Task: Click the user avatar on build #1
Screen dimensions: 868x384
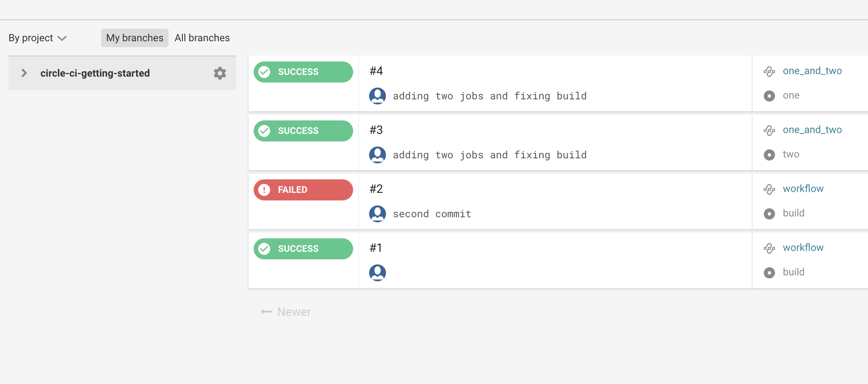Action: pyautogui.click(x=378, y=273)
